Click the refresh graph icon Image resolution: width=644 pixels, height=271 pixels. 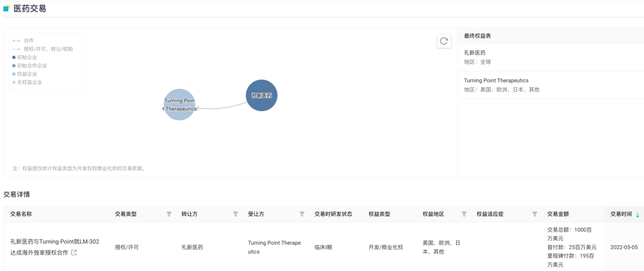point(444,41)
